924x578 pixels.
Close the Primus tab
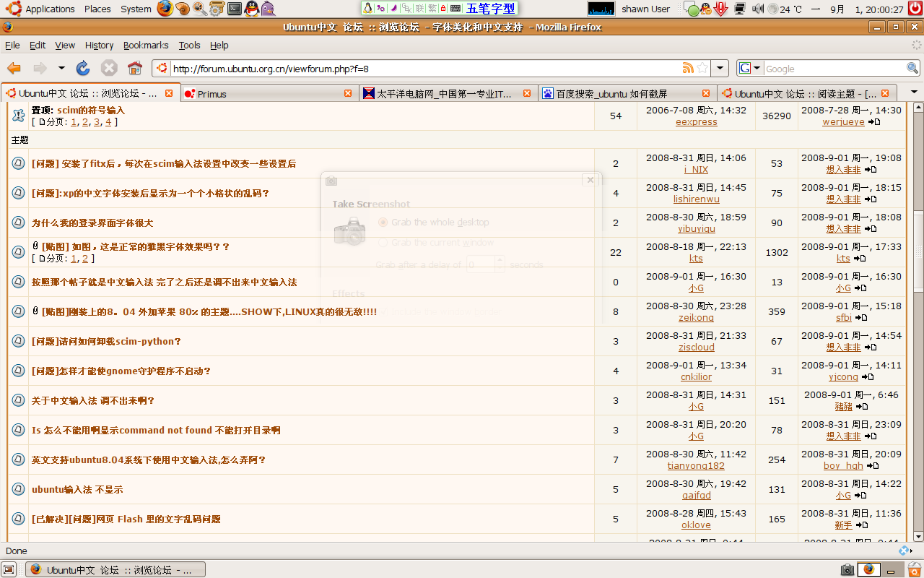pyautogui.click(x=348, y=93)
